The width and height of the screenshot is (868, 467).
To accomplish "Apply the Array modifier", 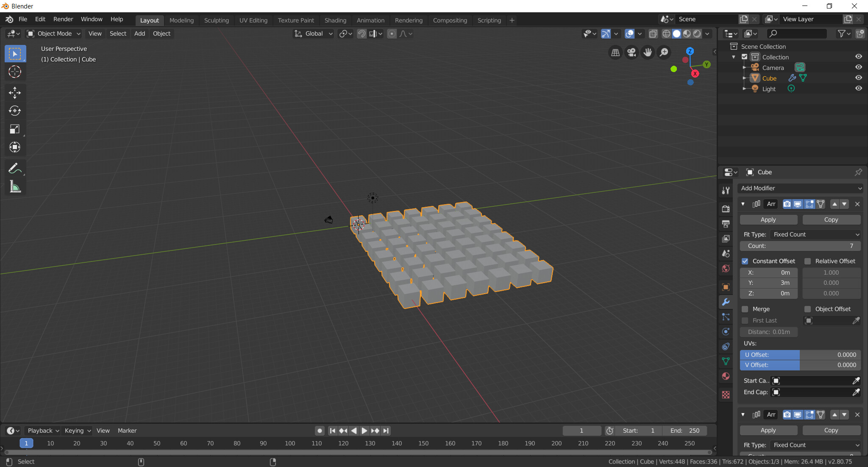I will pos(768,220).
